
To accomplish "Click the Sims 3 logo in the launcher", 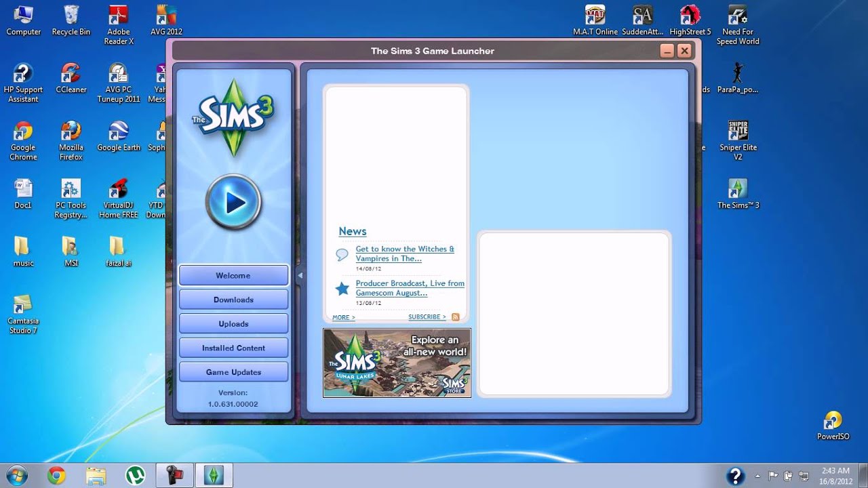I will coord(233,117).
